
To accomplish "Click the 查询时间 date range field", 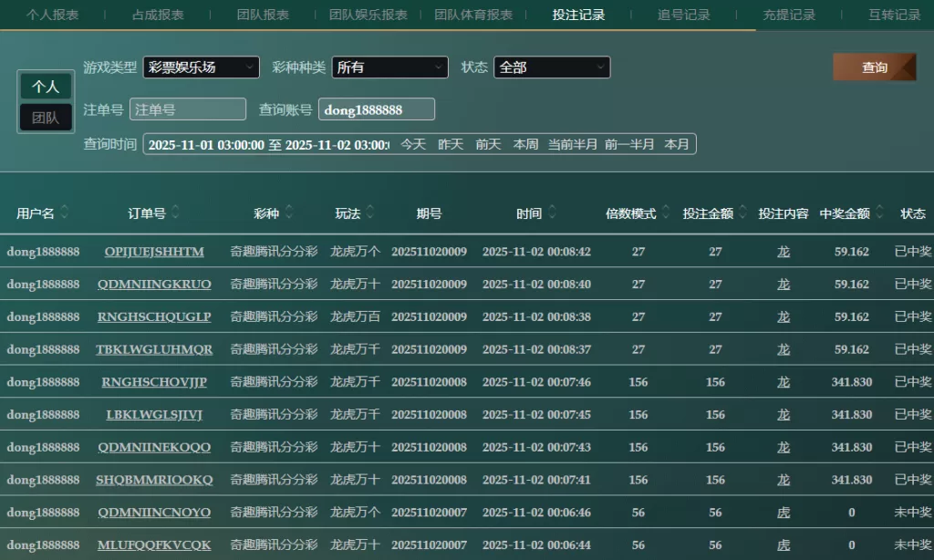I will [x=268, y=144].
